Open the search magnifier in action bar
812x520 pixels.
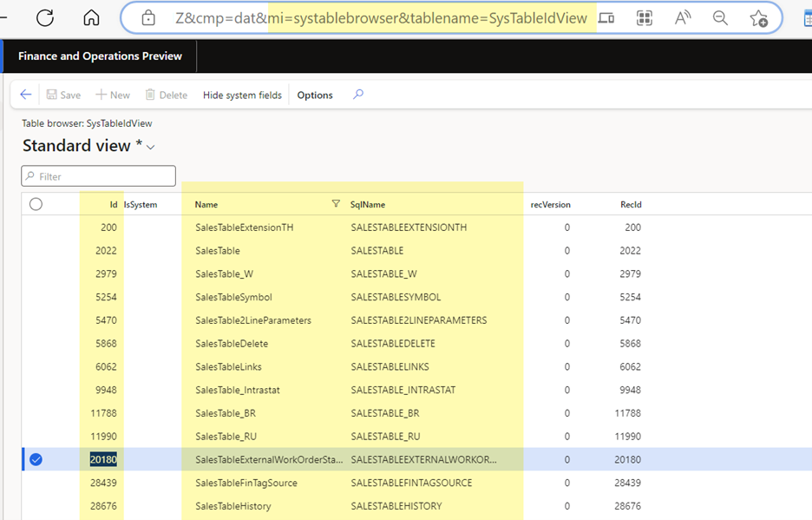(x=358, y=95)
